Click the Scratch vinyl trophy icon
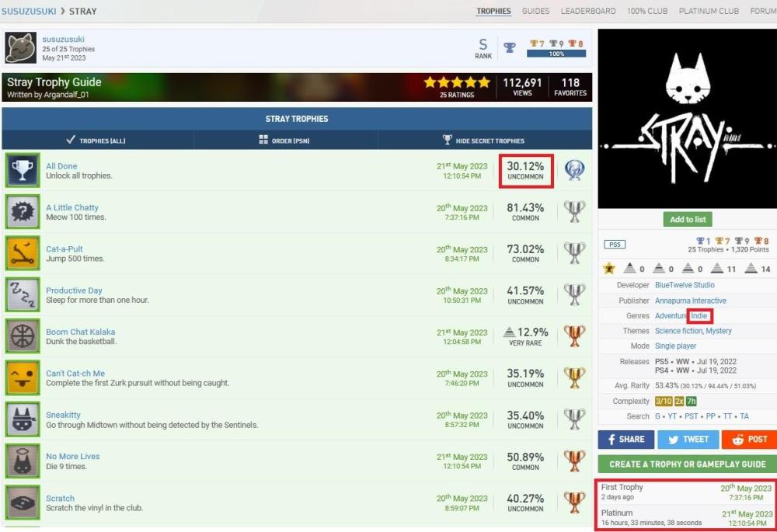The image size is (777, 532). point(23,502)
